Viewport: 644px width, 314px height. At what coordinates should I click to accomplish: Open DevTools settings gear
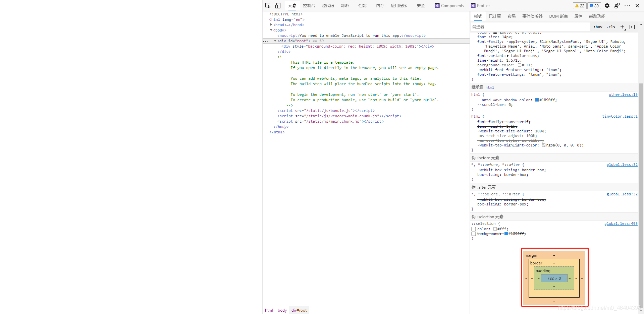(x=607, y=6)
